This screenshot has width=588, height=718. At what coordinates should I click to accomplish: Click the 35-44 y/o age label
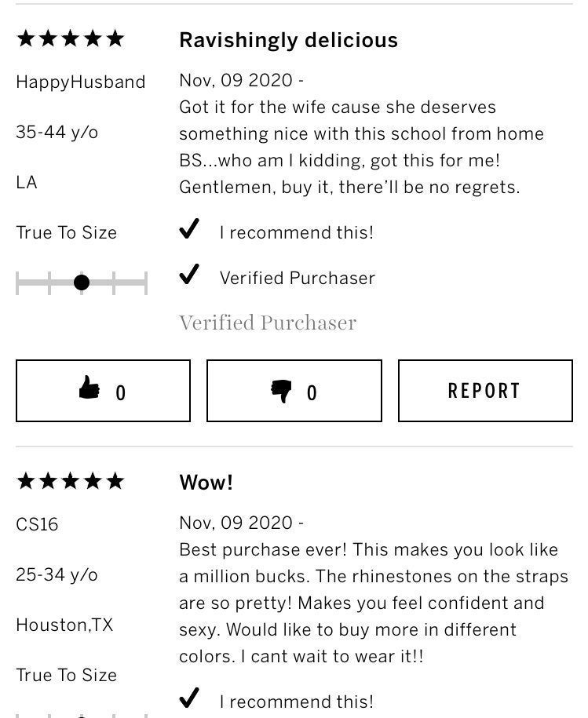pos(57,132)
